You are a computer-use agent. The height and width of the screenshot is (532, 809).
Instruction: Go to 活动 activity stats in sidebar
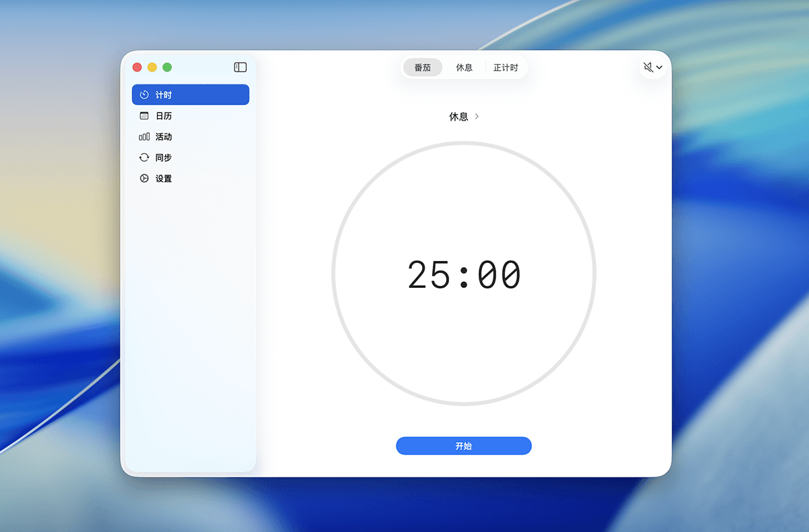tap(191, 137)
